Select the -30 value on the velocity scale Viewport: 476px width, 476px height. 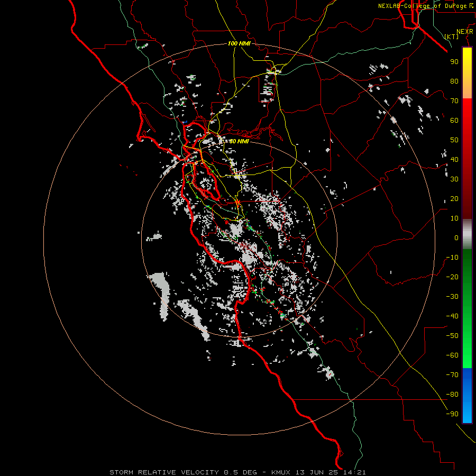point(452,297)
